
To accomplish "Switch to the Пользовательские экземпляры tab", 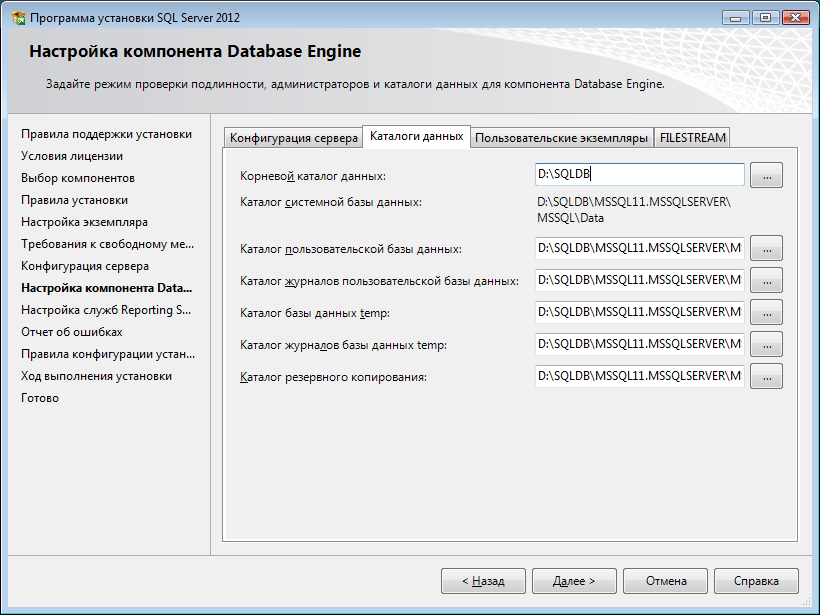I will click(x=561, y=138).
